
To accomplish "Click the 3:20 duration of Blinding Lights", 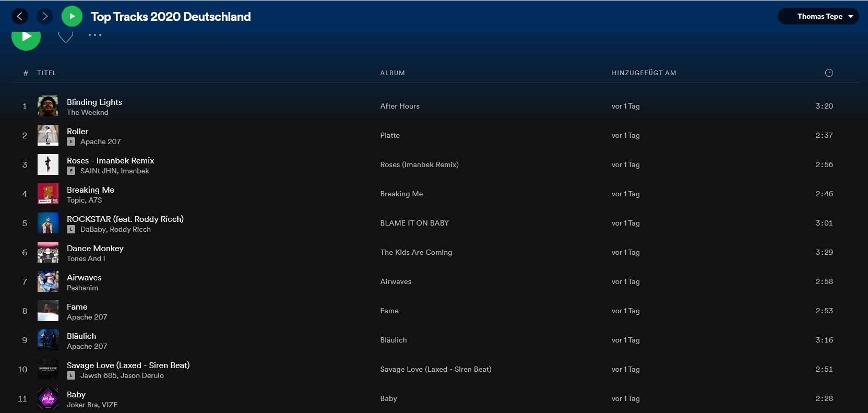I will tap(824, 106).
